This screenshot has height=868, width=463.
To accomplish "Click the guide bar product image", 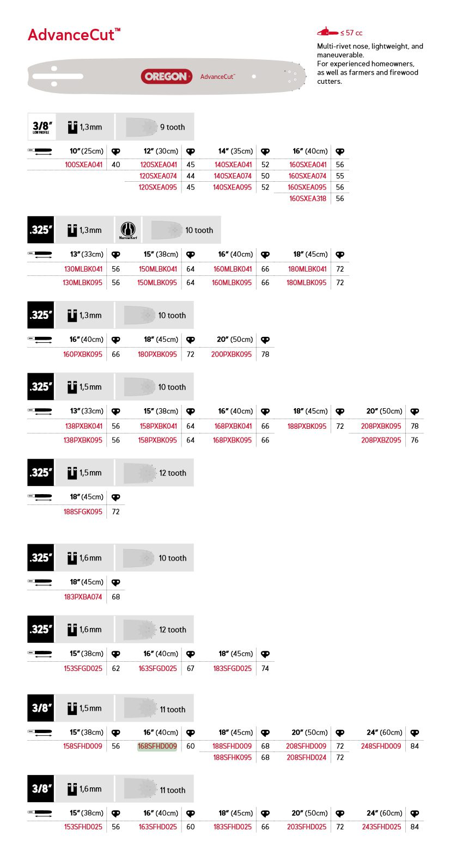I will [x=109, y=77].
